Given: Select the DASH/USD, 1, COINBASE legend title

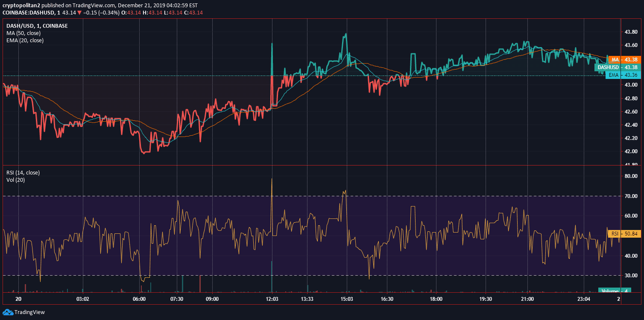Looking at the screenshot, I should click(37, 26).
